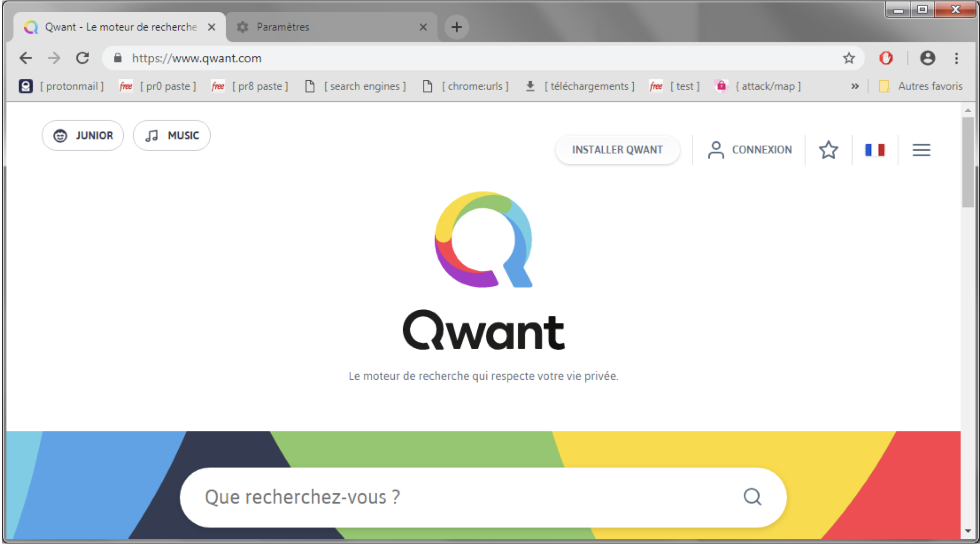Open the pr8 paste bookmark
The width and height of the screenshot is (980, 544).
click(250, 86)
